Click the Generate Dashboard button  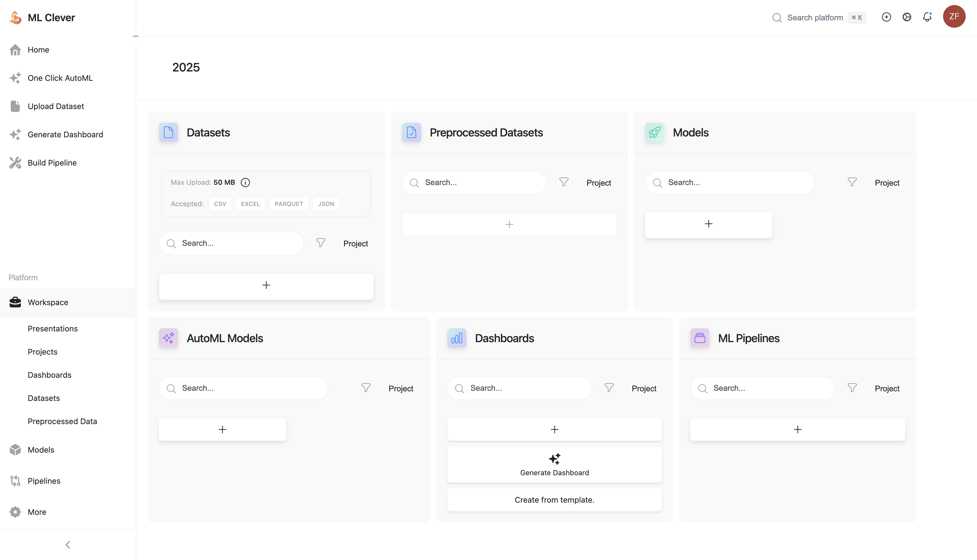[554, 464]
